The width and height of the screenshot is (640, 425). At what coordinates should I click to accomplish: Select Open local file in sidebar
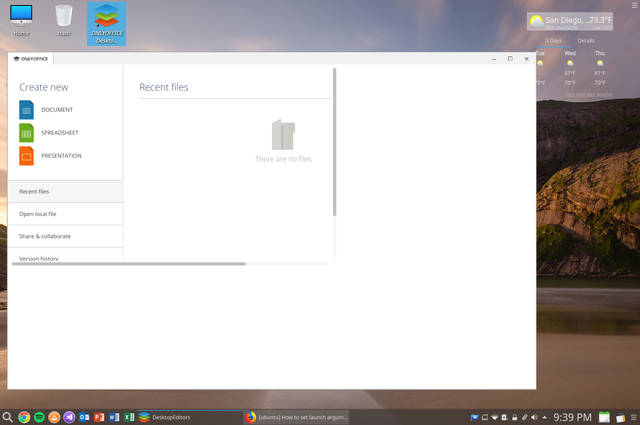(65, 214)
